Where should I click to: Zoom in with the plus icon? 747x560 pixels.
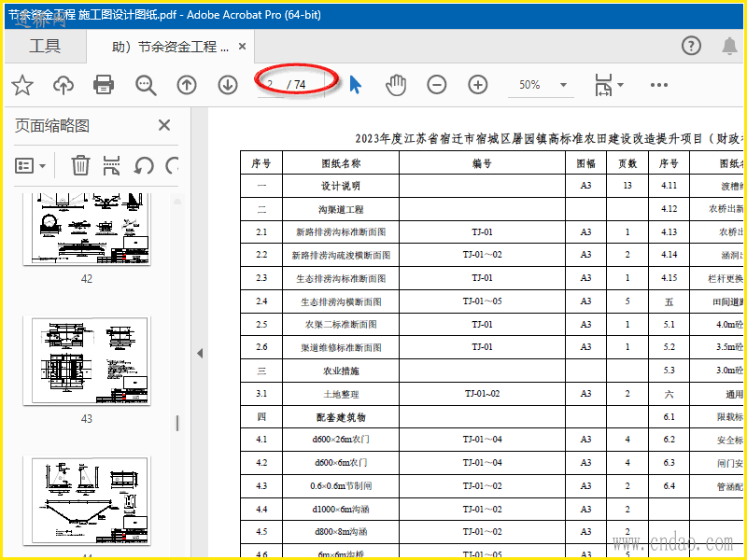tap(478, 85)
